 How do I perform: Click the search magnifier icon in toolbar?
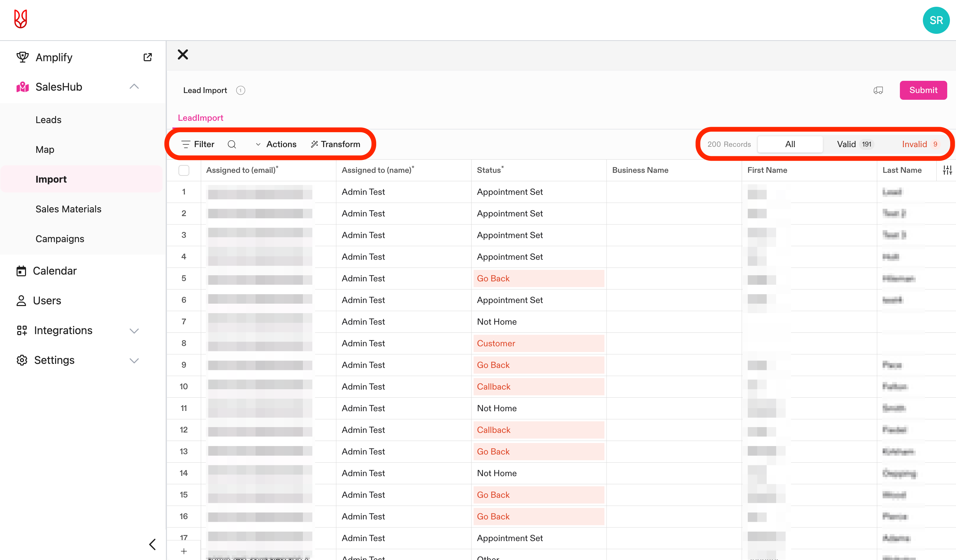coord(232,144)
